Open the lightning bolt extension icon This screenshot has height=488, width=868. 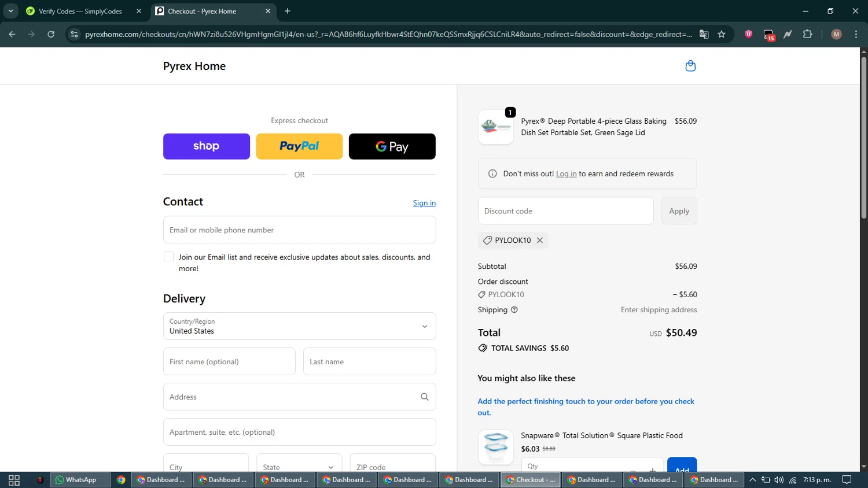click(788, 34)
